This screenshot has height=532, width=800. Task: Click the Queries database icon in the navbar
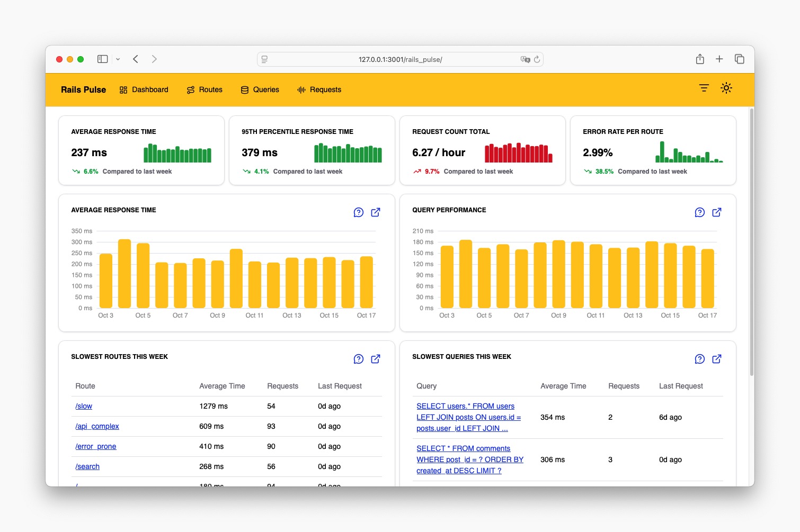[244, 89]
